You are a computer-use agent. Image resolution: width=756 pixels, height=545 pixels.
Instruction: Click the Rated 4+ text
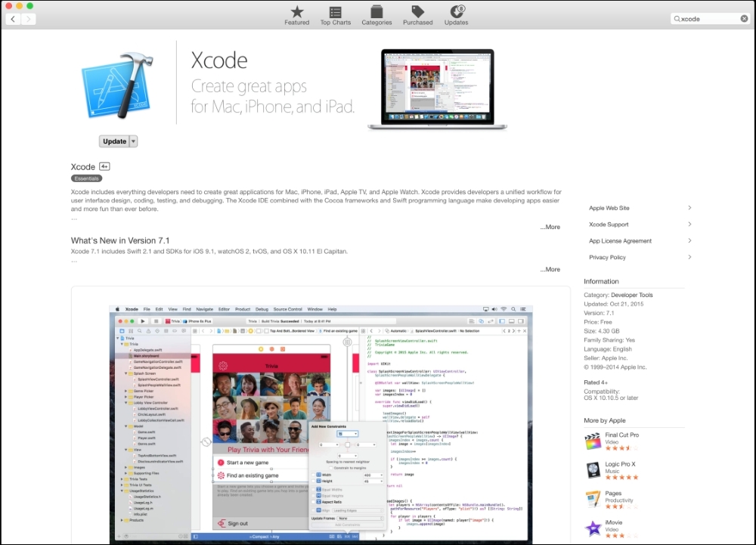[x=596, y=382]
